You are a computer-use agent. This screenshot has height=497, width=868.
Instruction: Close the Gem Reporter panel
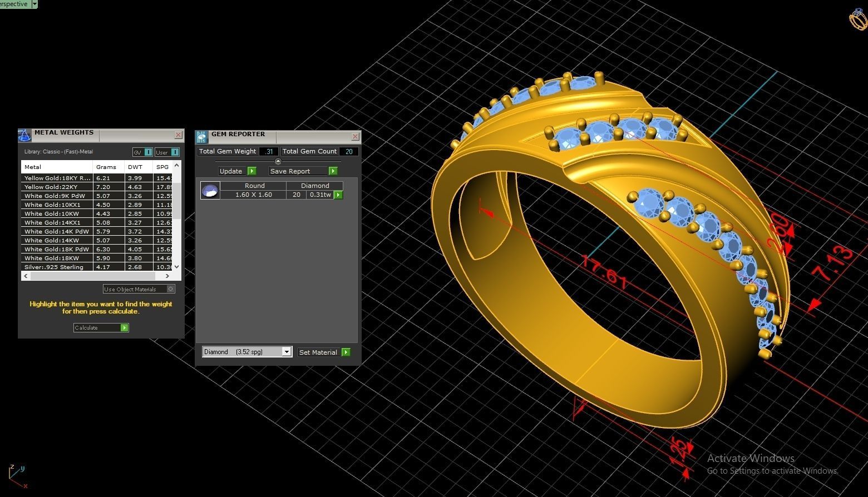point(355,136)
